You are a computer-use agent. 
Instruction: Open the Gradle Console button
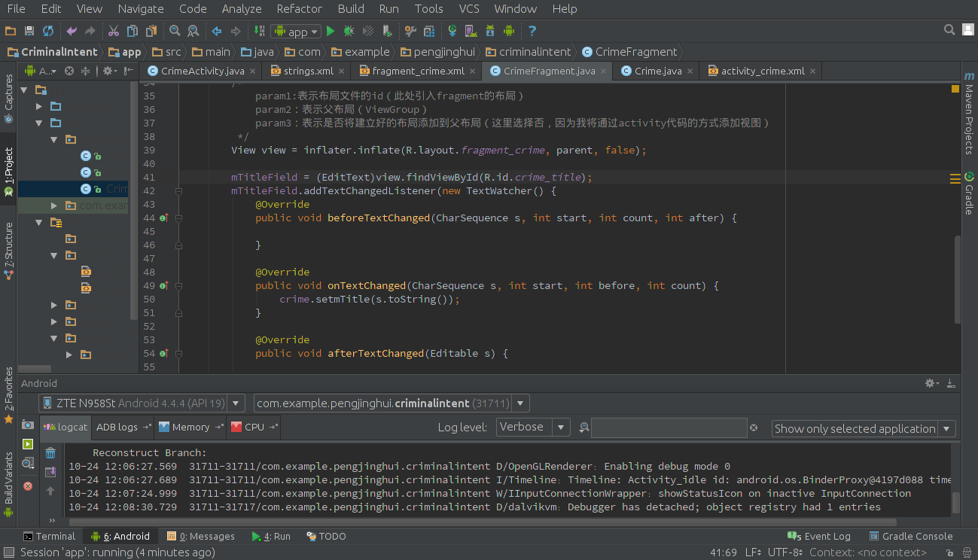coord(910,536)
